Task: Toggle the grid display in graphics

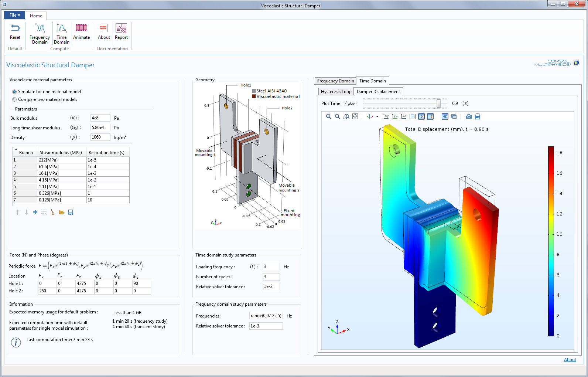Action: 413,116
